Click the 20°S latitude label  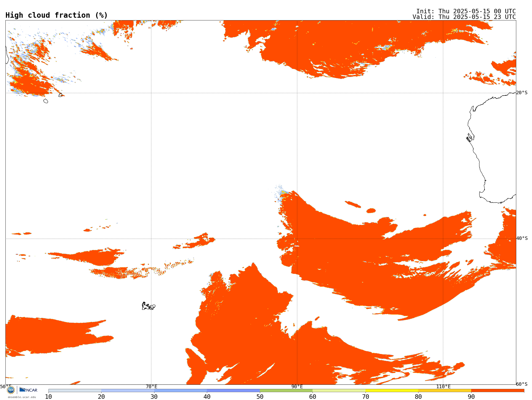(x=522, y=93)
